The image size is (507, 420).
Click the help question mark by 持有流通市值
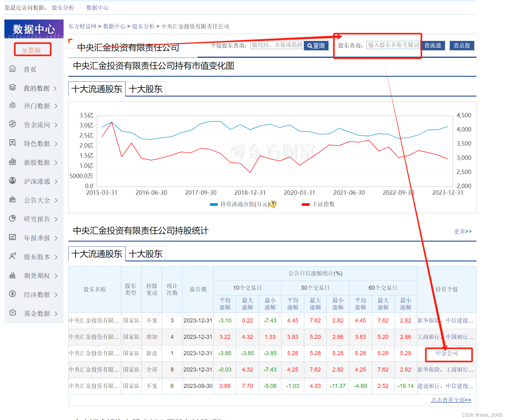click(x=273, y=204)
